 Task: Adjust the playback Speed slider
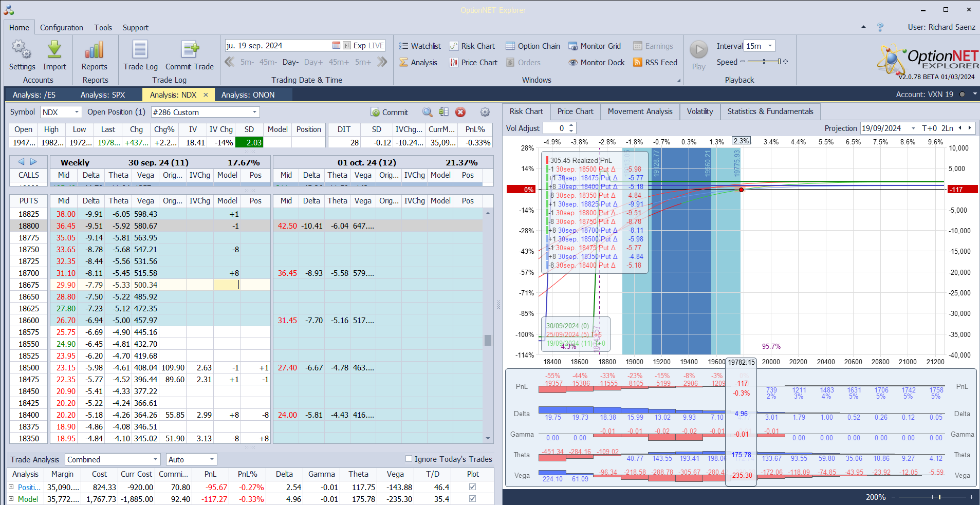point(764,62)
